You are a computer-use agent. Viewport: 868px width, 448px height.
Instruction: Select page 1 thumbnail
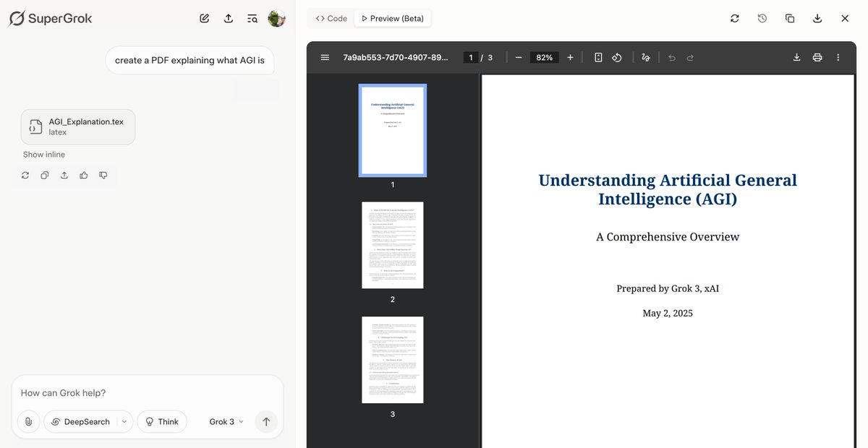393,131
